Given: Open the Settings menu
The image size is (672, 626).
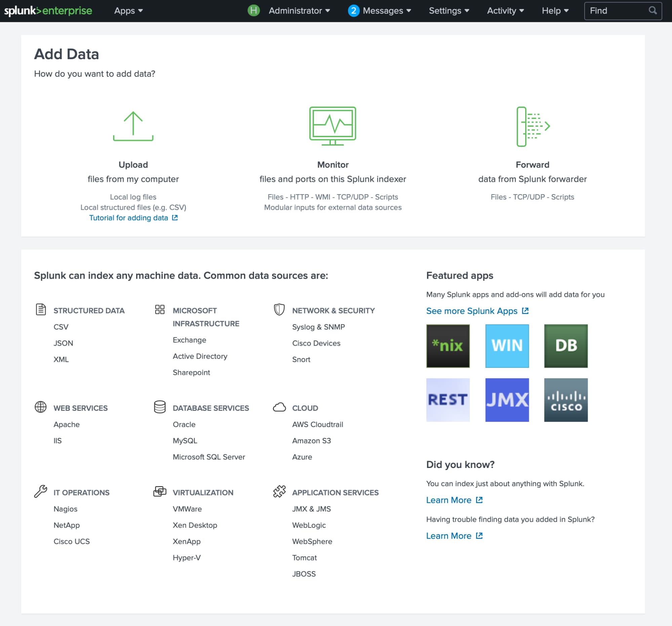Looking at the screenshot, I should (448, 11).
